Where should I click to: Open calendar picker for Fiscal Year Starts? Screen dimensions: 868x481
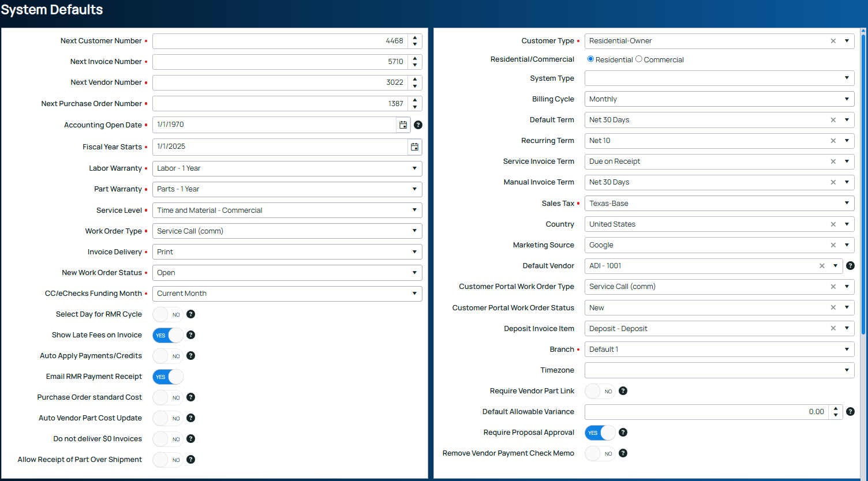[x=414, y=146]
